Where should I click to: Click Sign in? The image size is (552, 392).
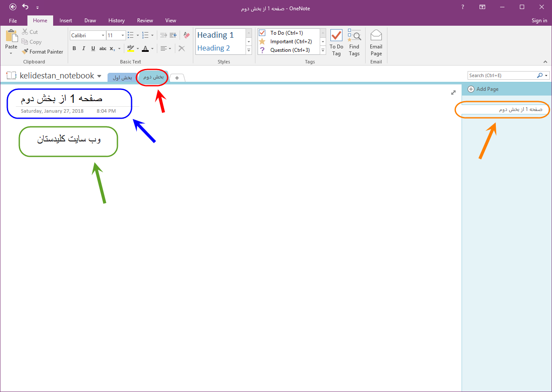click(x=539, y=21)
